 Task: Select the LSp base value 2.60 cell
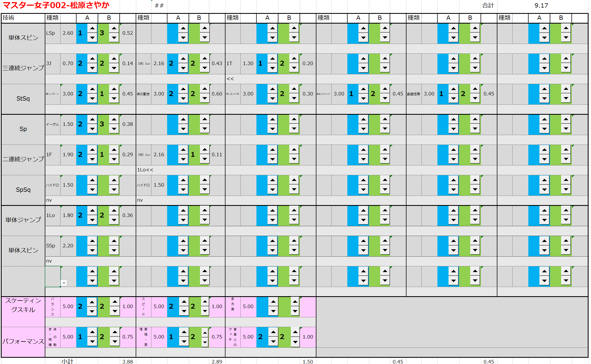[68, 33]
